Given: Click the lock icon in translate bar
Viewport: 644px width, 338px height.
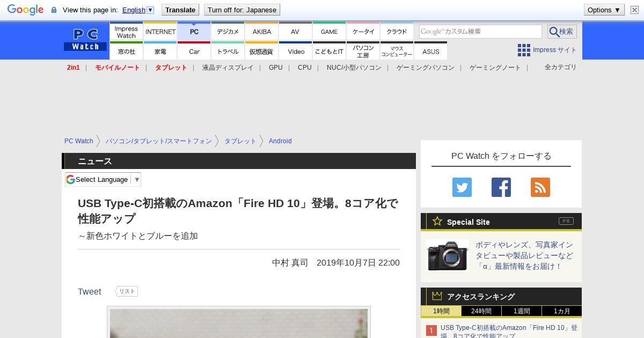Looking at the screenshot, I should pyautogui.click(x=54, y=10).
